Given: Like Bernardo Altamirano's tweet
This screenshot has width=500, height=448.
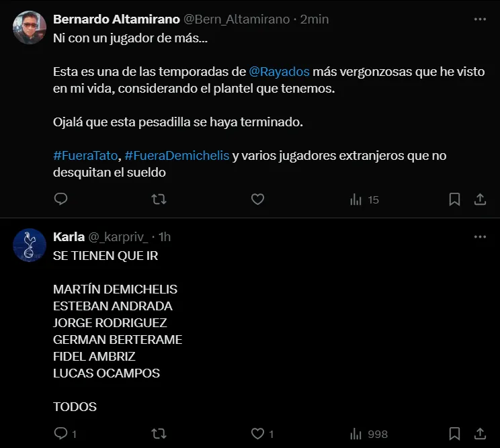Looking at the screenshot, I should [x=257, y=199].
